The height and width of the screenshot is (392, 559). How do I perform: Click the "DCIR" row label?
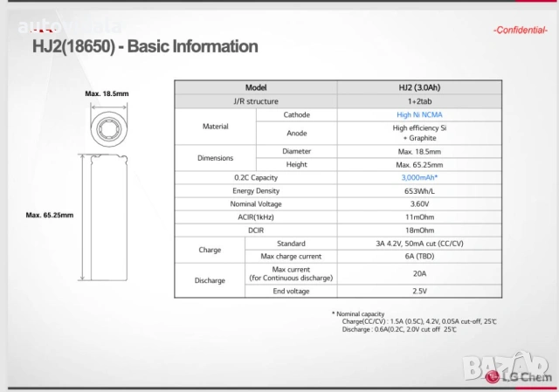(256, 230)
